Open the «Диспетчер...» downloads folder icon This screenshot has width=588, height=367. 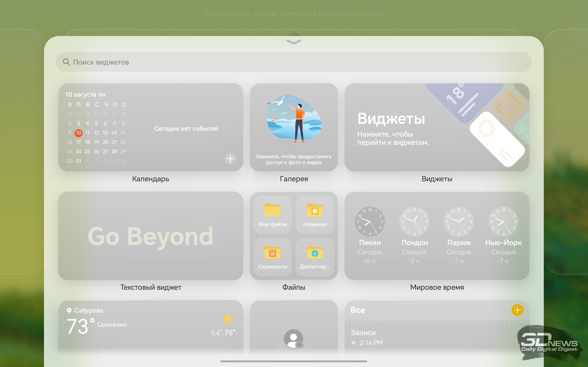(x=315, y=252)
